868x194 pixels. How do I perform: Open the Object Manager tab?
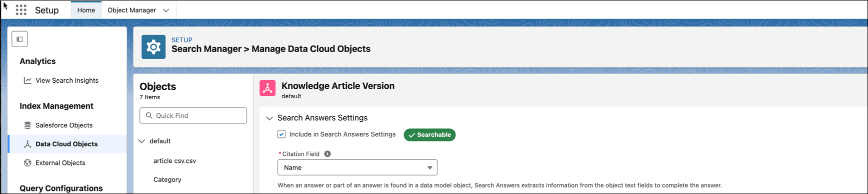coord(131,10)
